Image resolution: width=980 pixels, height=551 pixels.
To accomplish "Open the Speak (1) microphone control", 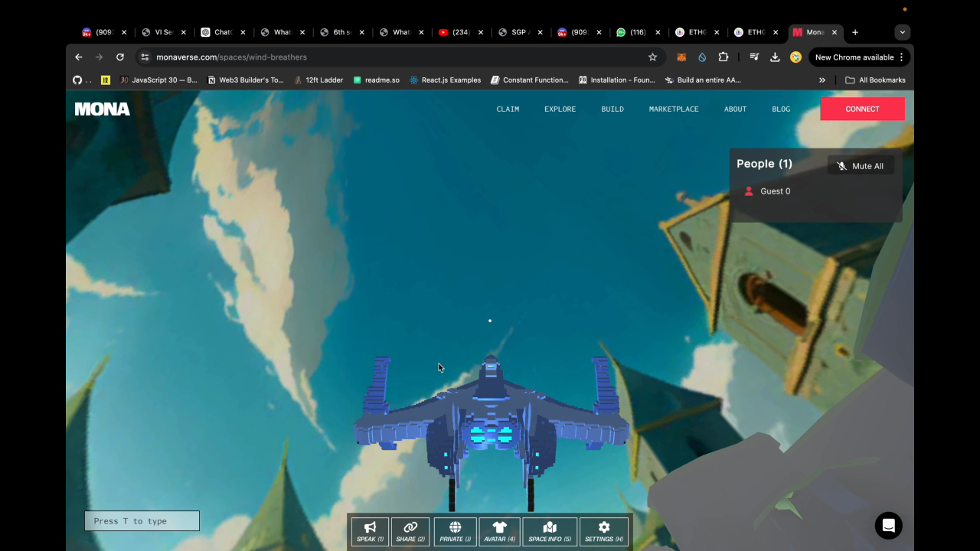I will tap(370, 532).
